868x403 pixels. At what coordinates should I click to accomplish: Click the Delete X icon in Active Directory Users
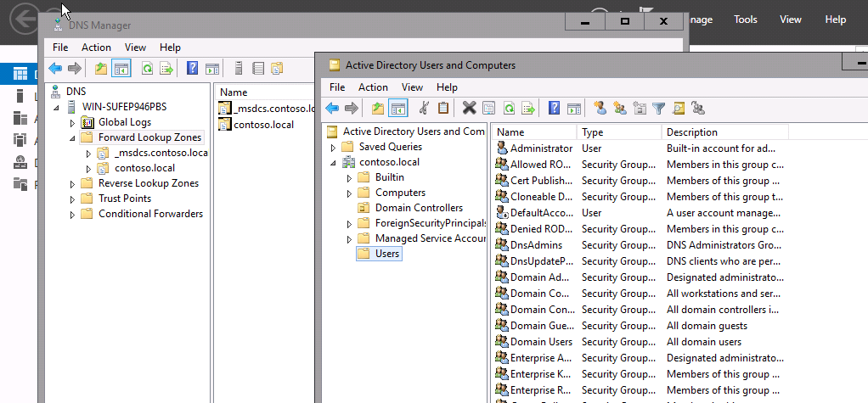(x=469, y=108)
